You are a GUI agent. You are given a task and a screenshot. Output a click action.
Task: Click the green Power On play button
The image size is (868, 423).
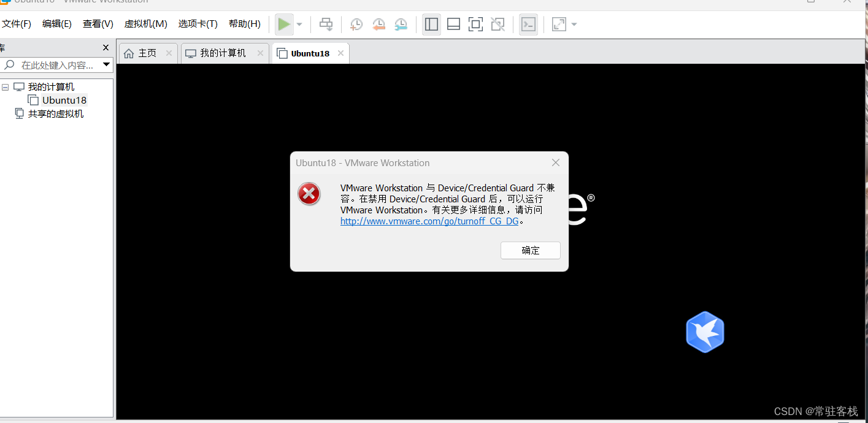pyautogui.click(x=284, y=25)
